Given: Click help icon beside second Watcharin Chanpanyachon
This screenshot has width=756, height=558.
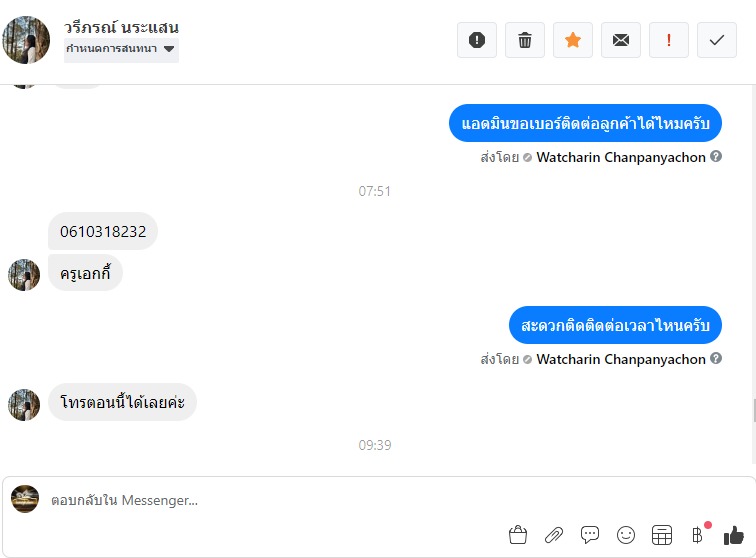Looking at the screenshot, I should pos(716,358).
